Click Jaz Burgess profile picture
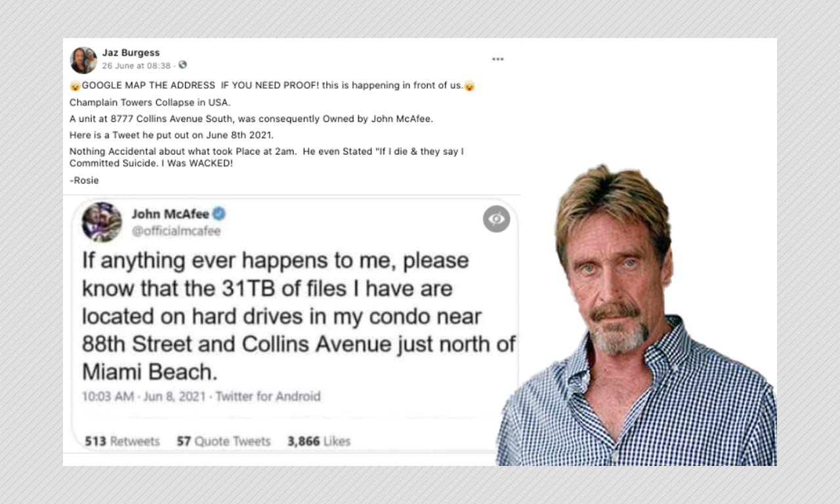The height and width of the screenshot is (504, 840). click(x=83, y=60)
